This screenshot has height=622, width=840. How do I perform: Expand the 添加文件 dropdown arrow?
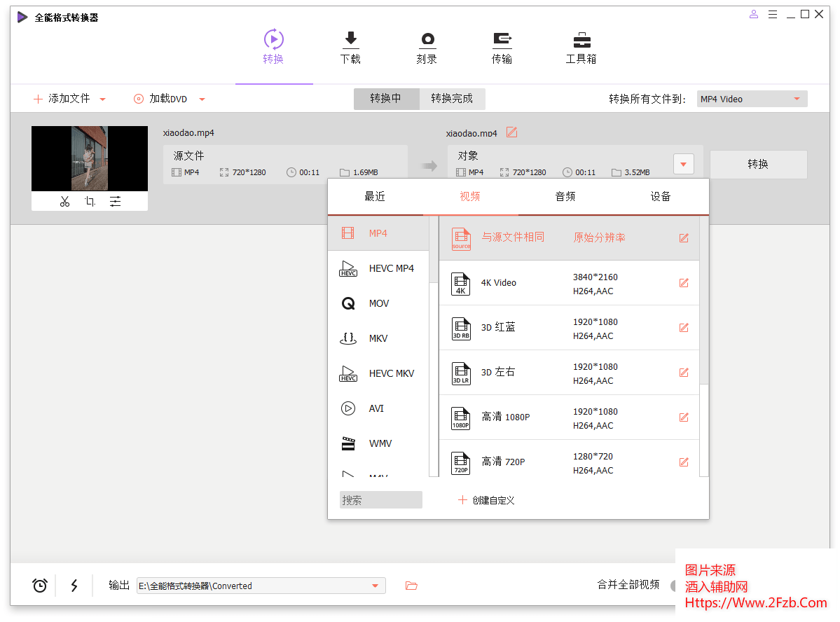(x=102, y=99)
